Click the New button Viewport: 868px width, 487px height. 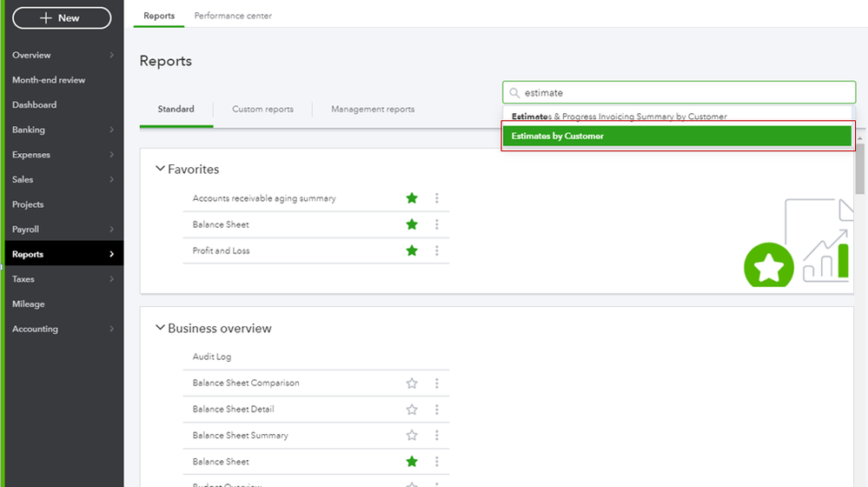pos(62,17)
